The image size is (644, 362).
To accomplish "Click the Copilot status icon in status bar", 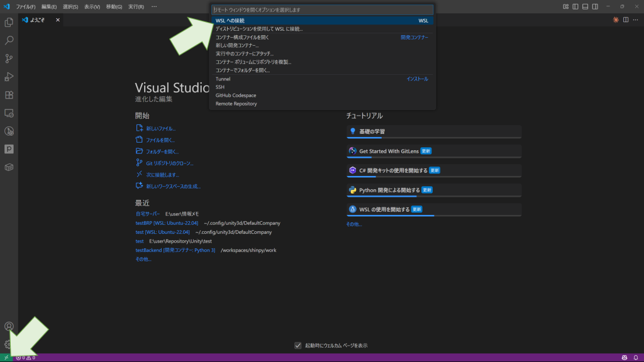I will pos(625,358).
